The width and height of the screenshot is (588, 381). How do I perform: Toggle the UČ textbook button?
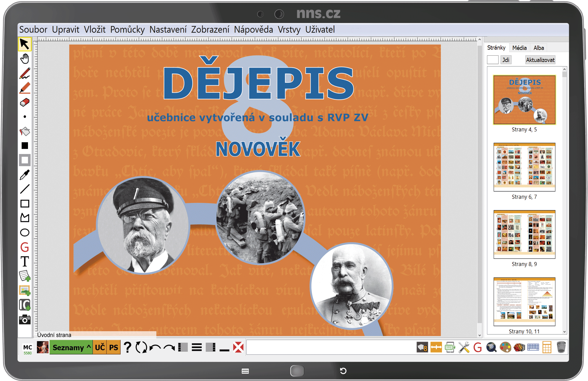[100, 348]
